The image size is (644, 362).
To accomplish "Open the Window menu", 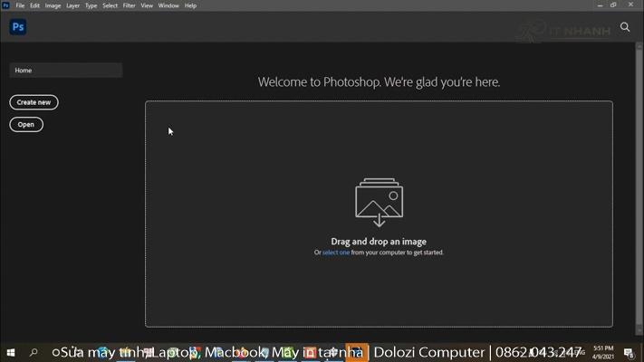I will pos(168,5).
